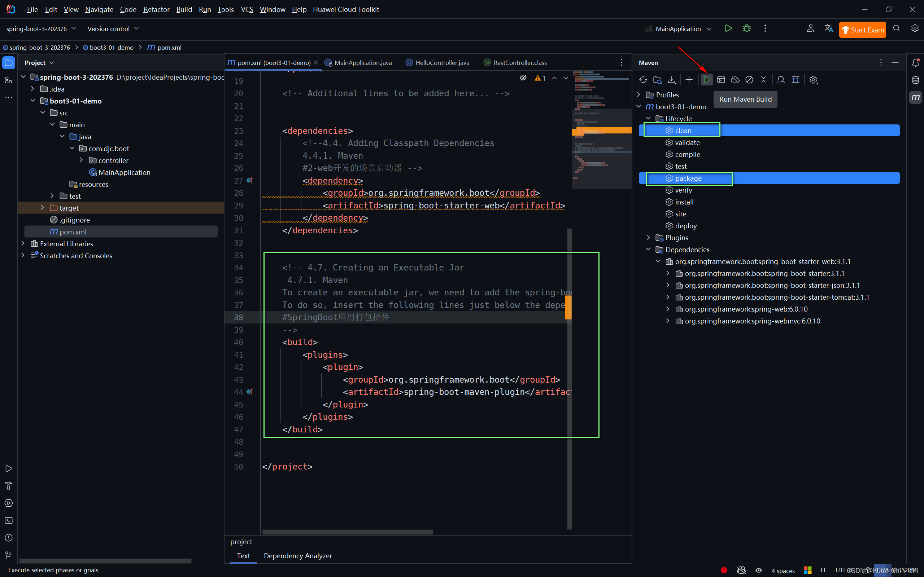Click the collapse all Maven tree icon

[x=796, y=79]
